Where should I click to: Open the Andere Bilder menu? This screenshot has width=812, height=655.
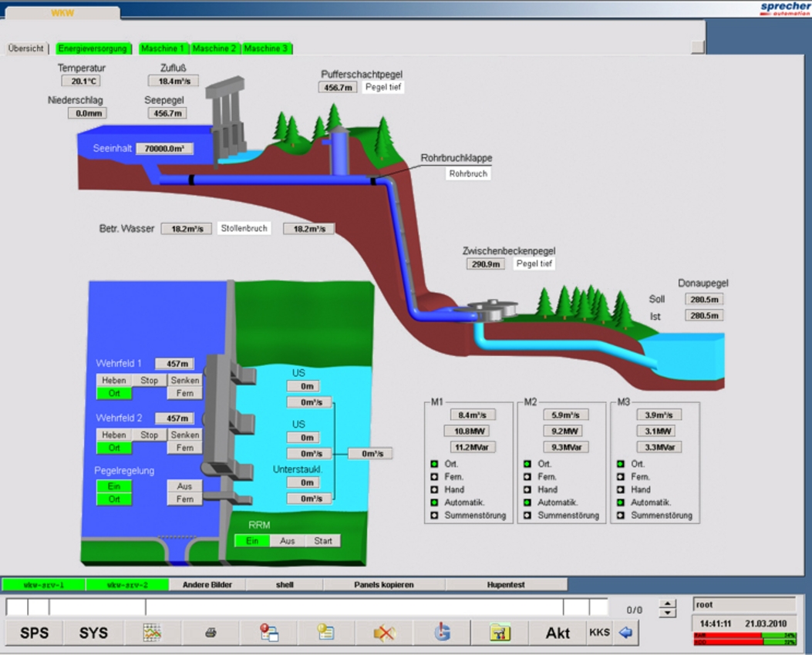point(207,585)
